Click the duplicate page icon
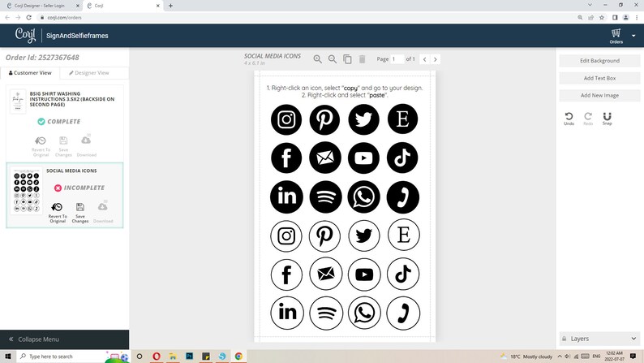Viewport: 644px width, 363px height. [347, 59]
